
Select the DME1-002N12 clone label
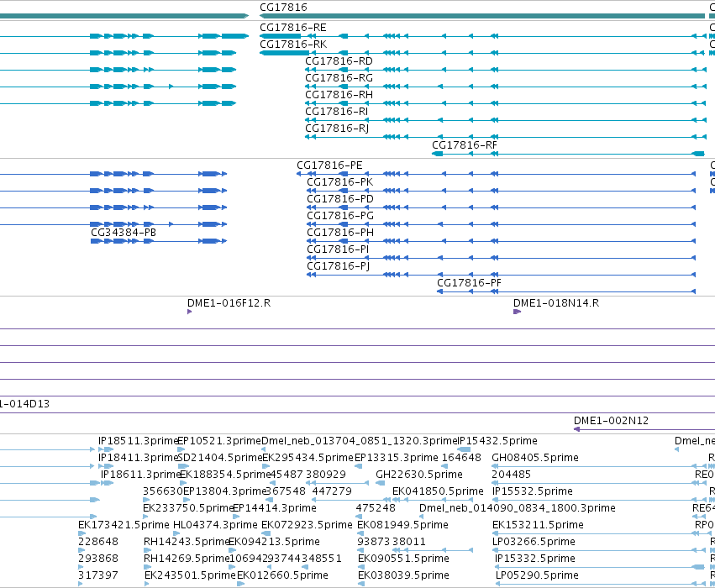pos(611,420)
